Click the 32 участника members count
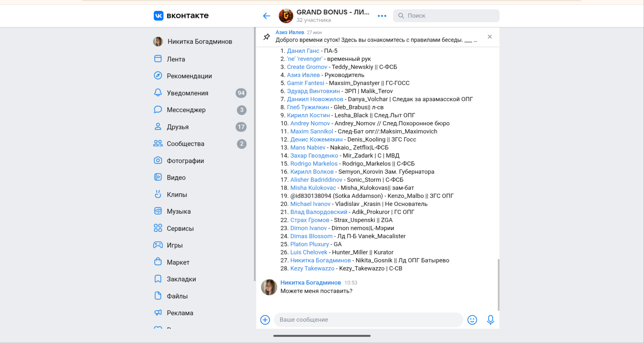644x343 pixels. 313,20
